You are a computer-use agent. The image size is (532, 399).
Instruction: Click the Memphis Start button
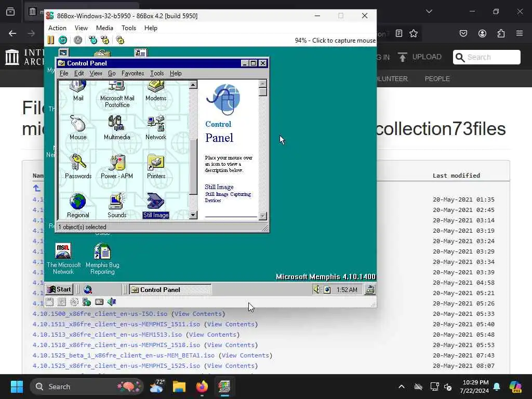point(59,289)
